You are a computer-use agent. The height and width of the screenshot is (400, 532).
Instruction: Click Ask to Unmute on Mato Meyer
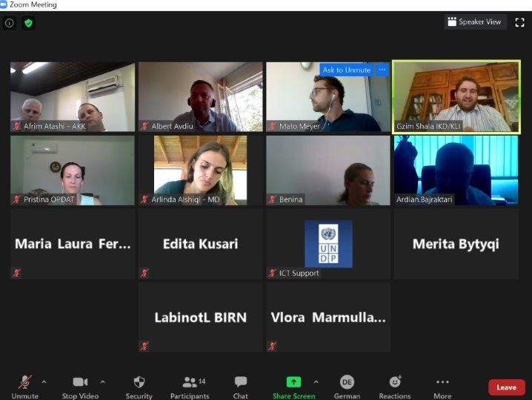tap(347, 70)
